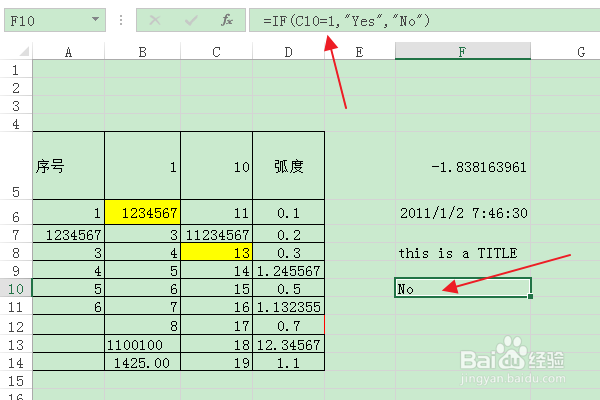Select column D header
The height and width of the screenshot is (400, 600).
[289, 52]
